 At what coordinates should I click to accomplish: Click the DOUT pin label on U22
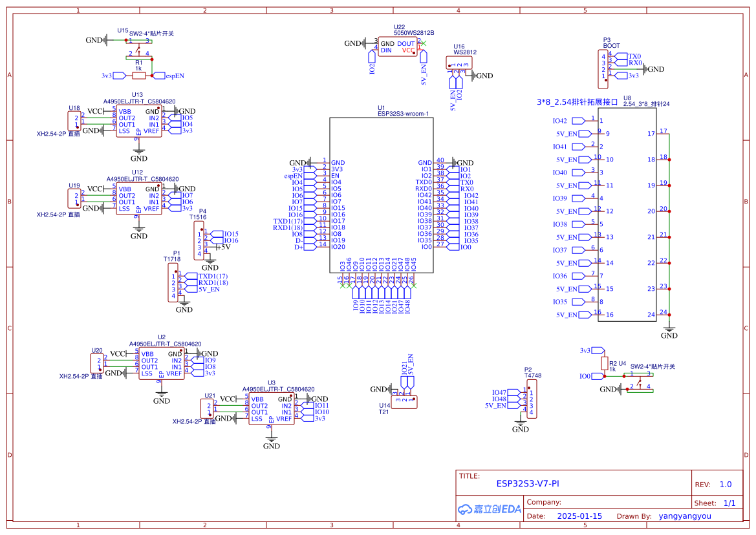tap(406, 44)
